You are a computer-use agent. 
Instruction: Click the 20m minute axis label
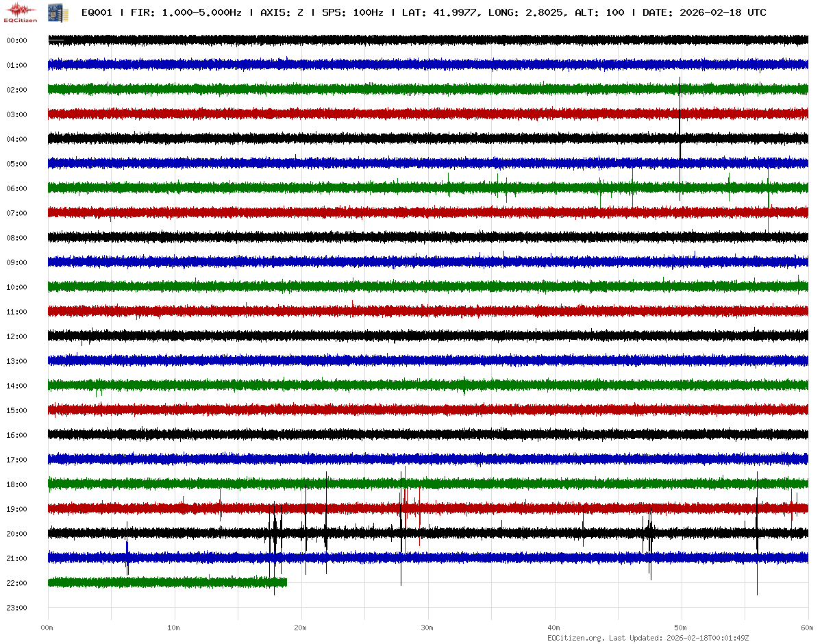click(x=301, y=628)
